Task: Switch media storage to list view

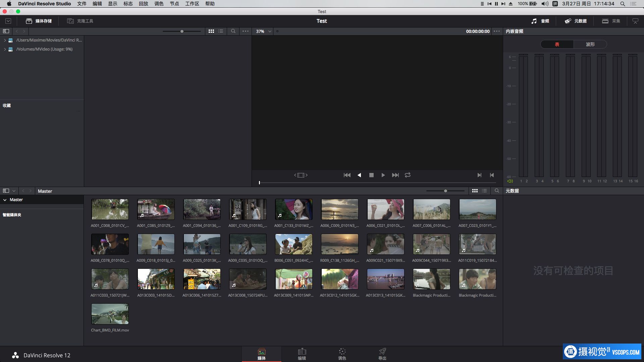Action: [221, 31]
